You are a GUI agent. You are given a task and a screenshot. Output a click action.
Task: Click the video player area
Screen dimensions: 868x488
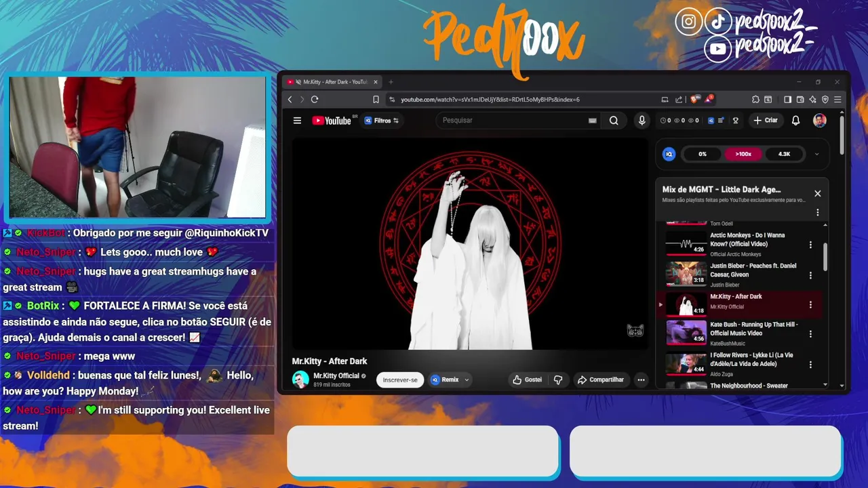tap(469, 244)
